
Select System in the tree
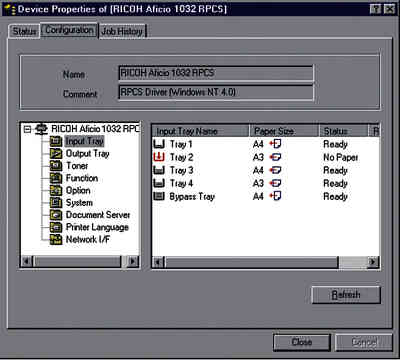79,203
